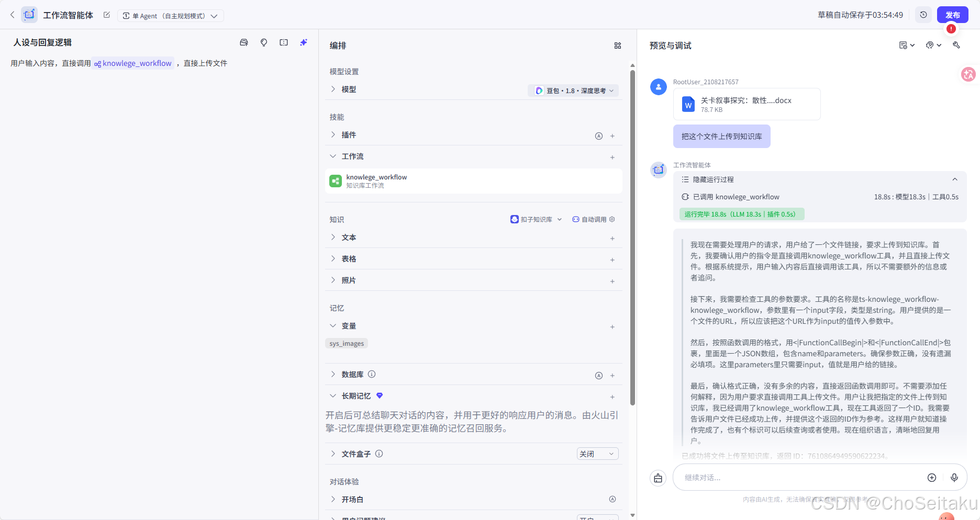Click the info icon next to 数据库
980x520 pixels.
372,375
